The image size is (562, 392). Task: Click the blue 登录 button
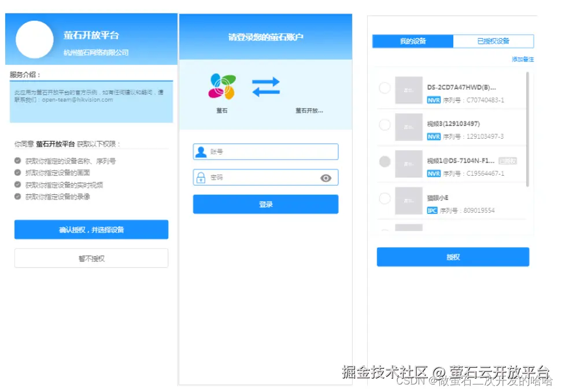[265, 204]
